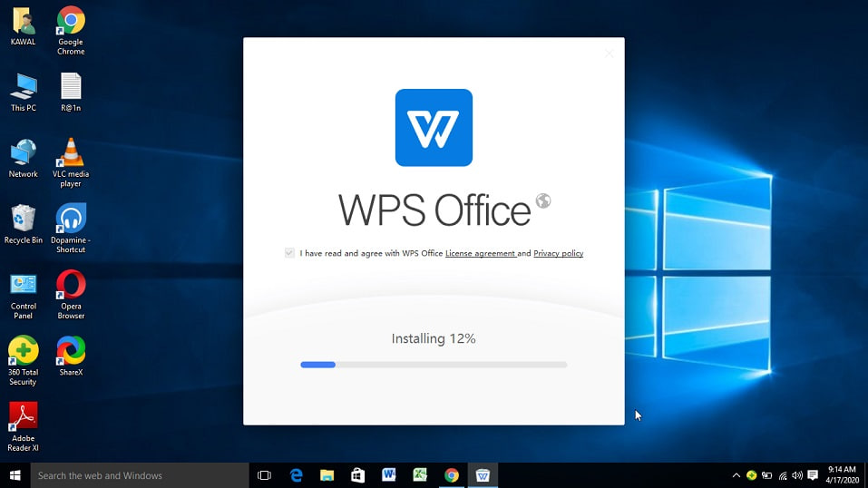Launch Word from the taskbar
Viewport: 868px width, 488px height.
point(389,475)
